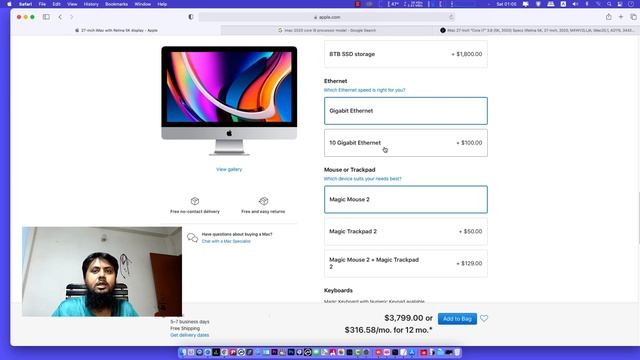Image resolution: width=640 pixels, height=360 pixels.
Task: Open the Window menu
Action: (142, 4)
